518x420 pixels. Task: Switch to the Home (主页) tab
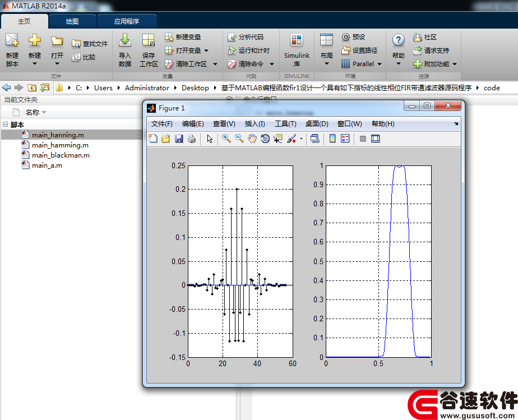[24, 21]
